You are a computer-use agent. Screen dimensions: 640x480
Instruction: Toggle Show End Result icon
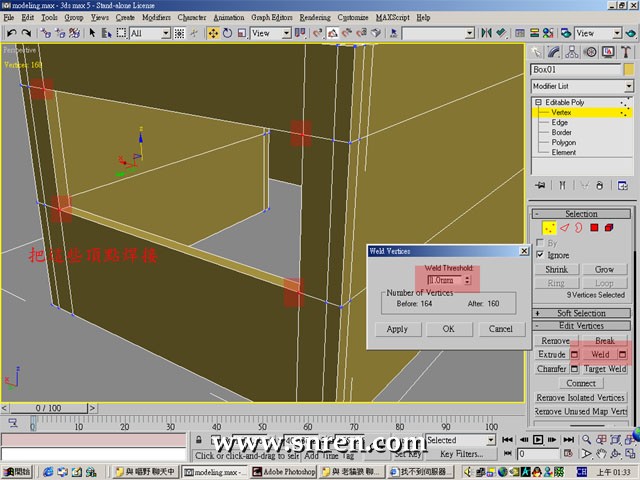[x=562, y=186]
